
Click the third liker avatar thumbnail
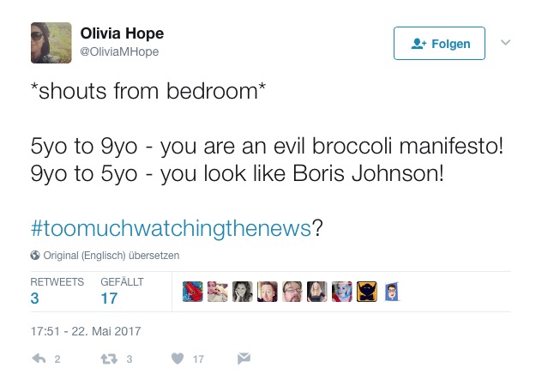[243, 292]
